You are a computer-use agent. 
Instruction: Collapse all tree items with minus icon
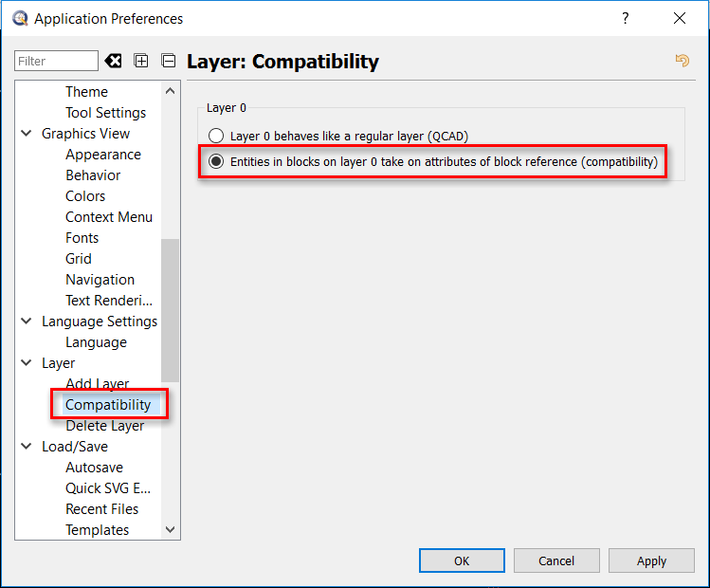169,61
